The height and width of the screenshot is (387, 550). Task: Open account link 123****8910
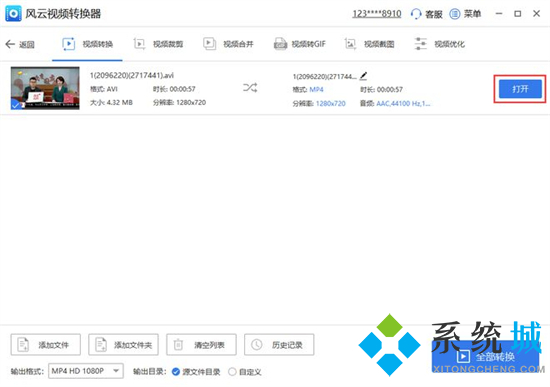[x=377, y=14]
